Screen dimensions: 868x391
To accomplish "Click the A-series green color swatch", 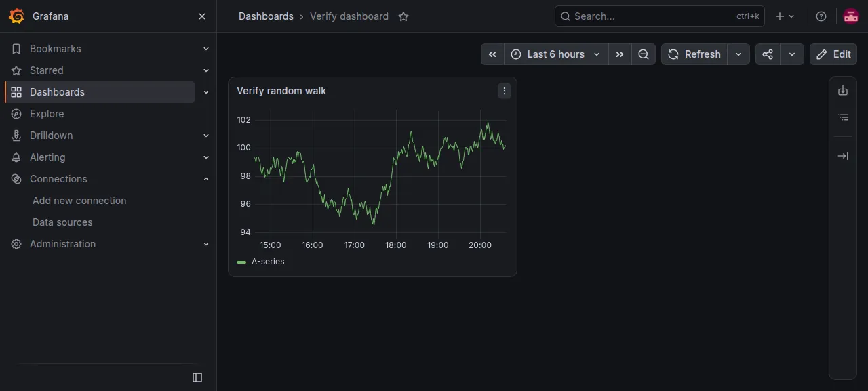I will click(241, 262).
